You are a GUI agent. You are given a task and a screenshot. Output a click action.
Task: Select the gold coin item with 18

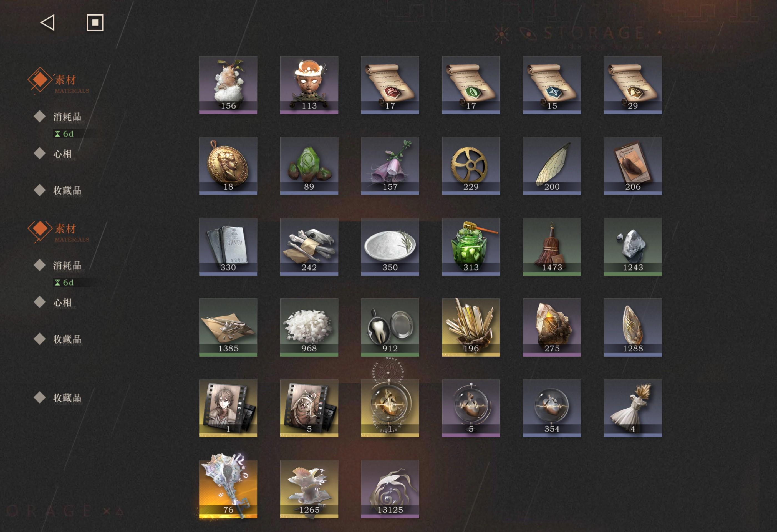coord(228,165)
